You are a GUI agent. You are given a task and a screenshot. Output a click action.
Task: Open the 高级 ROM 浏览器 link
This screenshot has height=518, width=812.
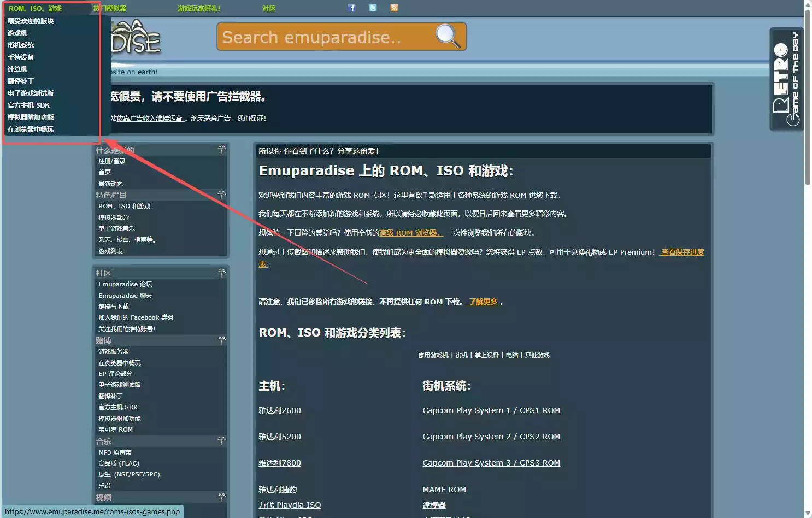click(410, 233)
